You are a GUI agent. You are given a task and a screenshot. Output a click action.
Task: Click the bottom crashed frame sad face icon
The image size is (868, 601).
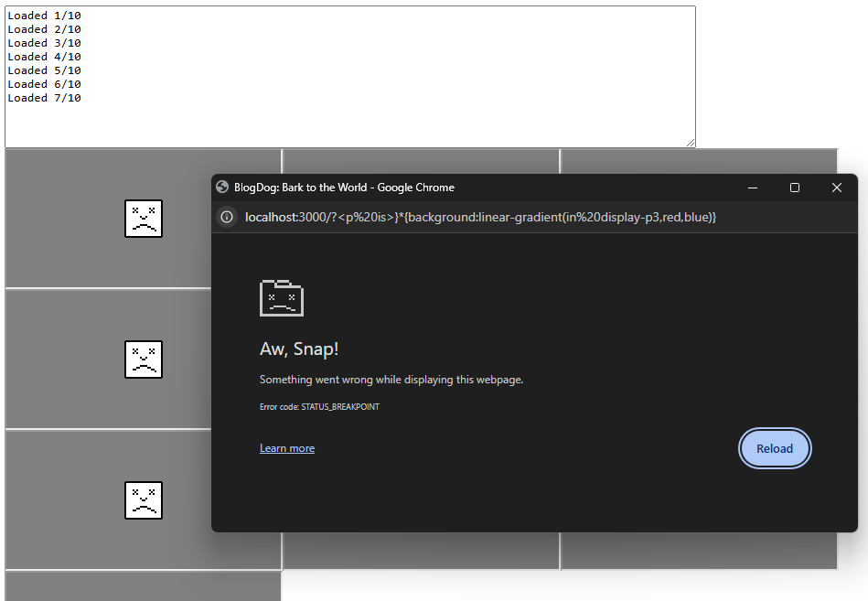pyautogui.click(x=144, y=500)
